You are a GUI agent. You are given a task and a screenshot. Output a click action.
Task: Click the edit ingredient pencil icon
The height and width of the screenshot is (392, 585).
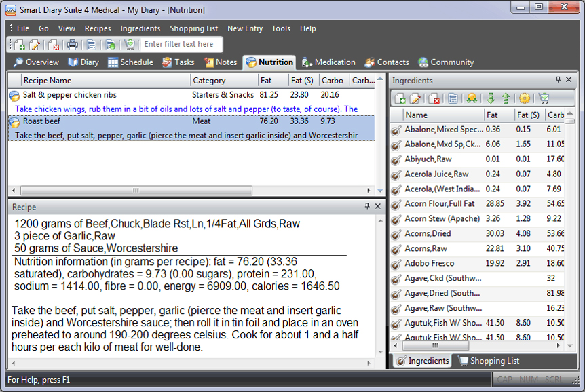pos(416,98)
